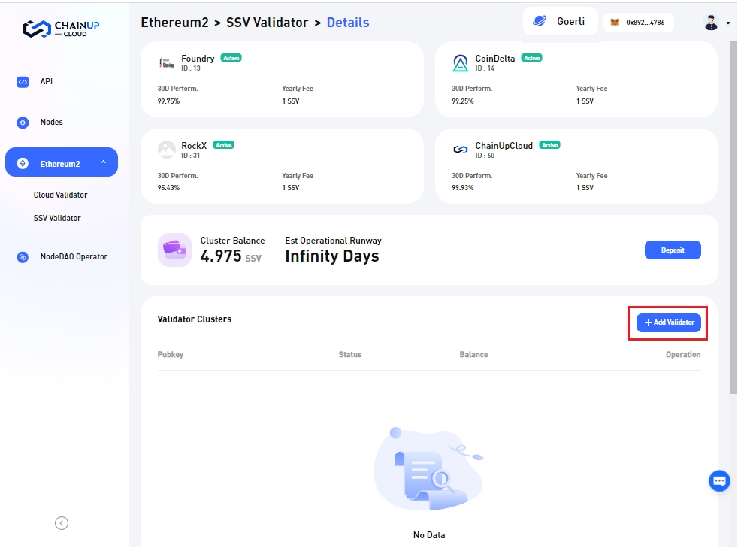744x560 pixels.
Task: Open the Cloud Validator menu item
Action: 60,195
